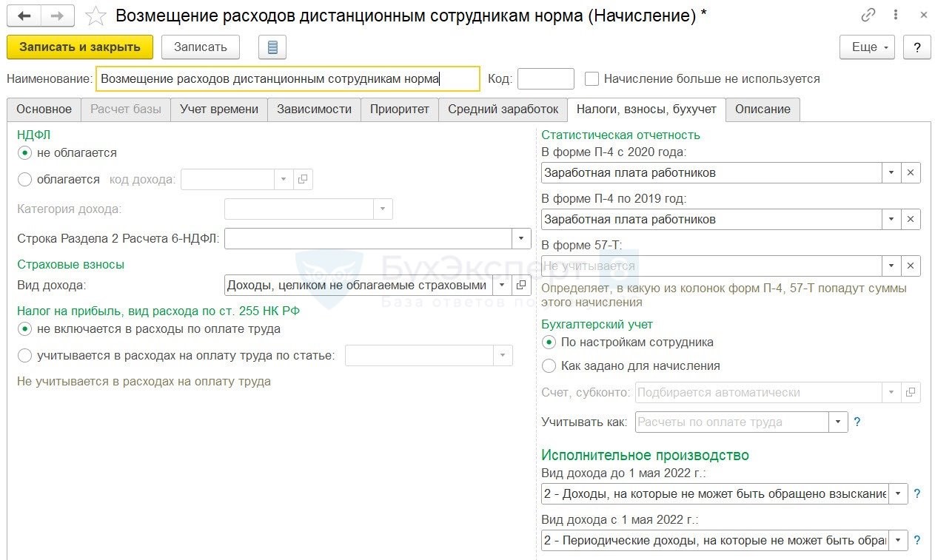Click Записать и закрыть button

click(80, 47)
